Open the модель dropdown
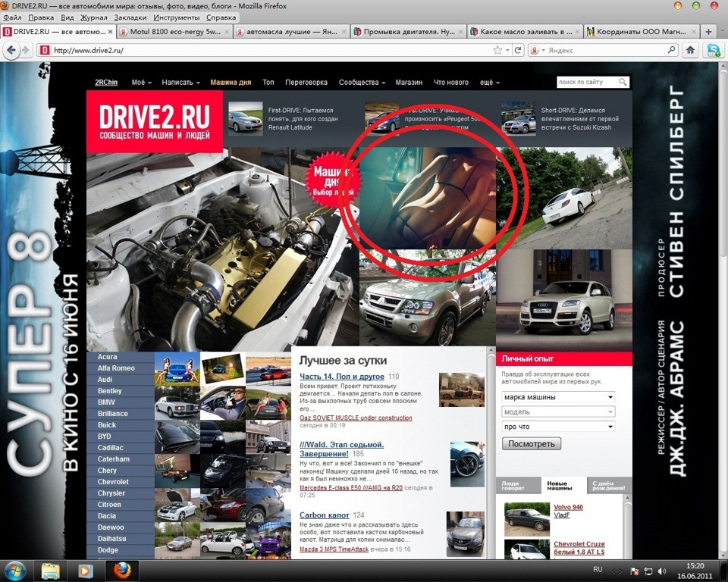 pyautogui.click(x=559, y=411)
